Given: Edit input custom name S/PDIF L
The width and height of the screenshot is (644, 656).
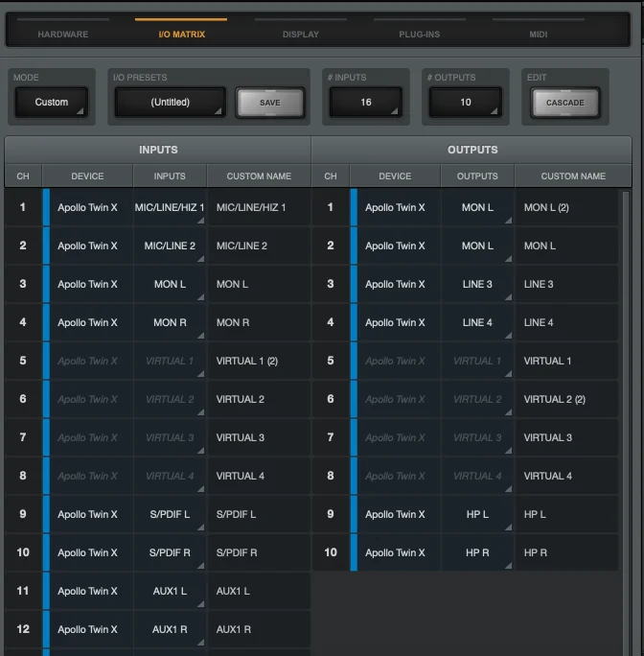Looking at the screenshot, I should pyautogui.click(x=260, y=514).
